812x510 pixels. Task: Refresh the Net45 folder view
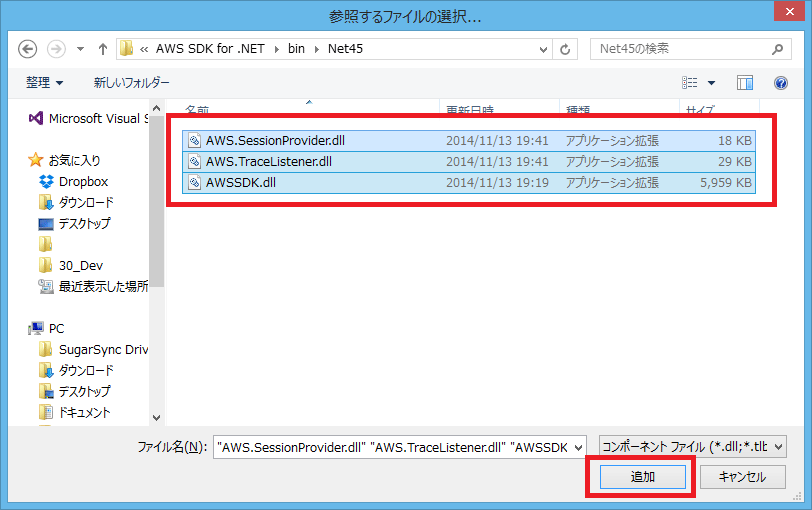pyautogui.click(x=565, y=49)
